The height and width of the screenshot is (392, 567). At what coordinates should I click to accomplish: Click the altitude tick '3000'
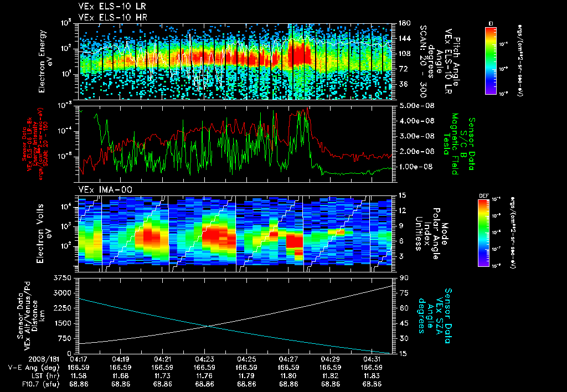(62, 293)
